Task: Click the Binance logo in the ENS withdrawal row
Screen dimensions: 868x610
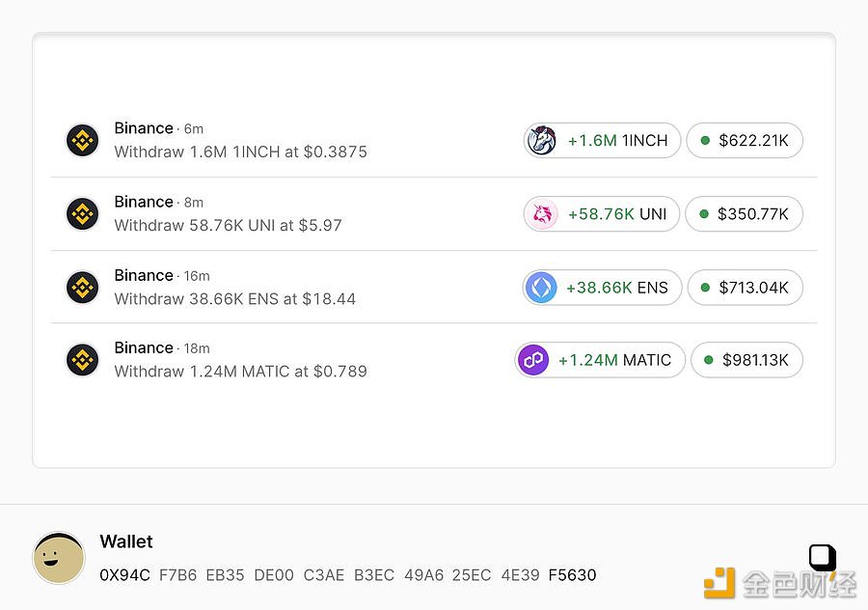Action: (x=83, y=287)
